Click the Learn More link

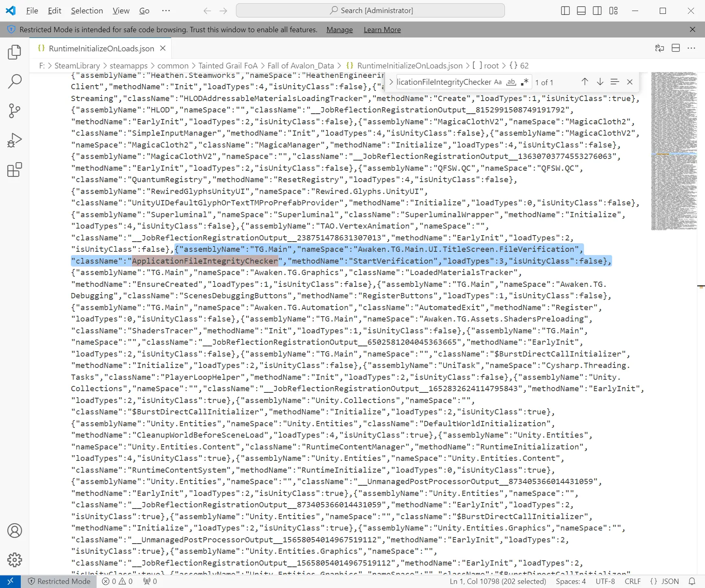[382, 30]
